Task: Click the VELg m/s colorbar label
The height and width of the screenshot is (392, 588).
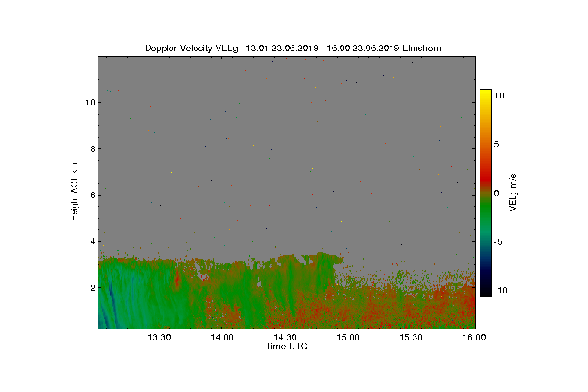Action: click(514, 193)
